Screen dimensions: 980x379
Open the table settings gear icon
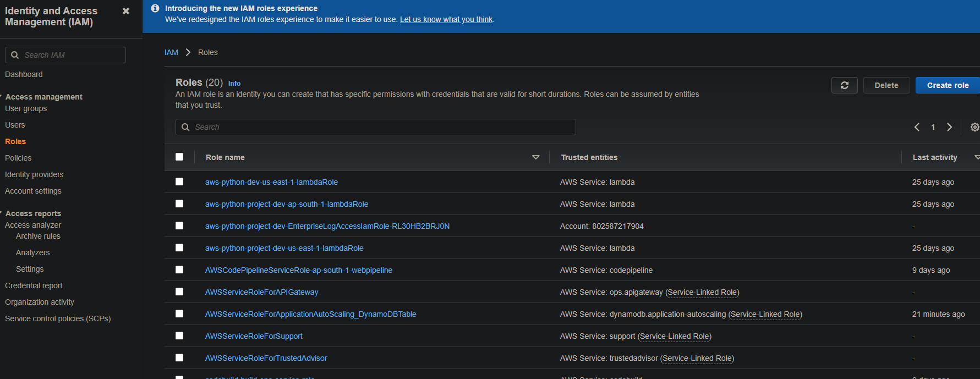pyautogui.click(x=974, y=127)
